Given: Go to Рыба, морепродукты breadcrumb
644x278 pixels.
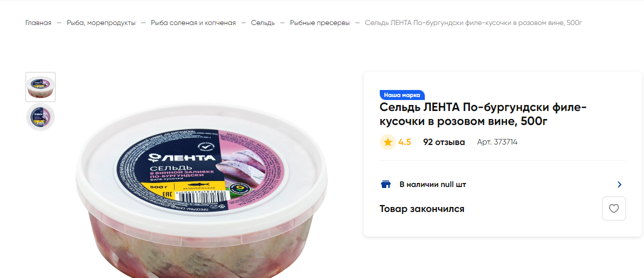Looking at the screenshot, I should [x=101, y=23].
